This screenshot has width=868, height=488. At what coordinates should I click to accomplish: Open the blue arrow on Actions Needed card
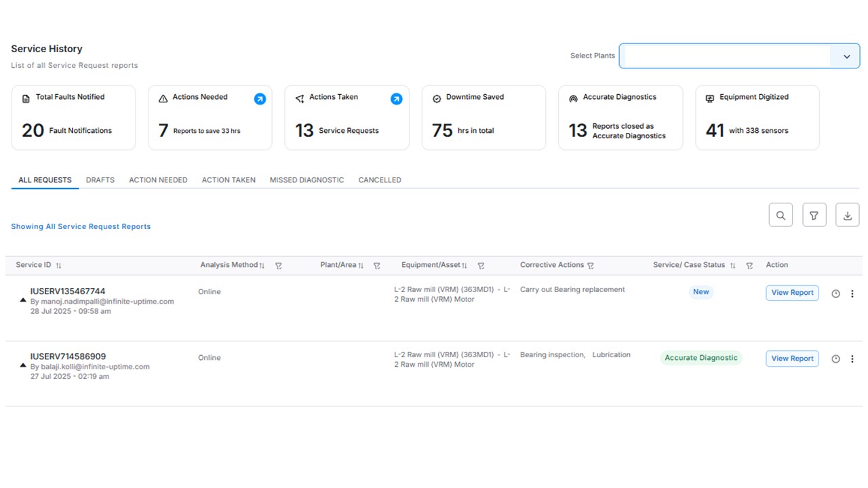(260, 99)
